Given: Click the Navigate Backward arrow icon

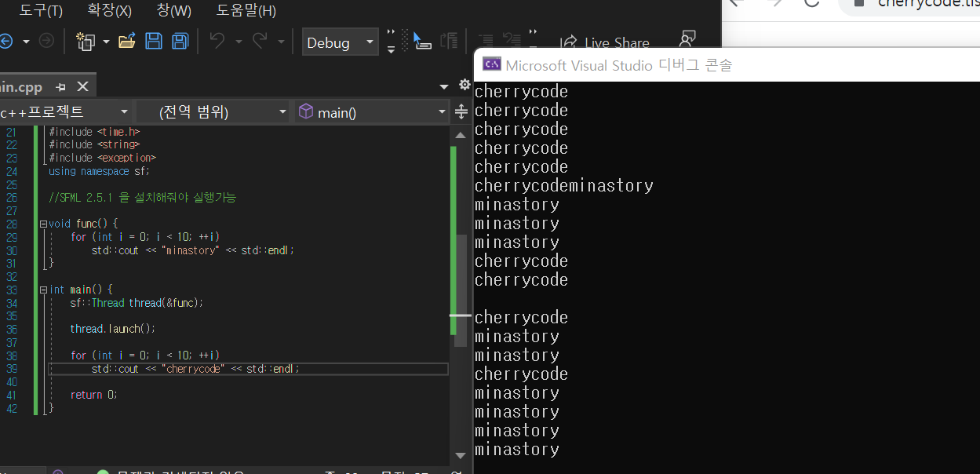Looking at the screenshot, I should pos(5,42).
